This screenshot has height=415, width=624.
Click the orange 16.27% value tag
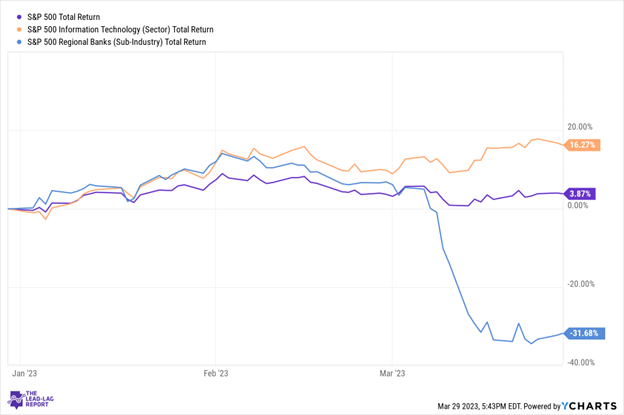pyautogui.click(x=581, y=145)
